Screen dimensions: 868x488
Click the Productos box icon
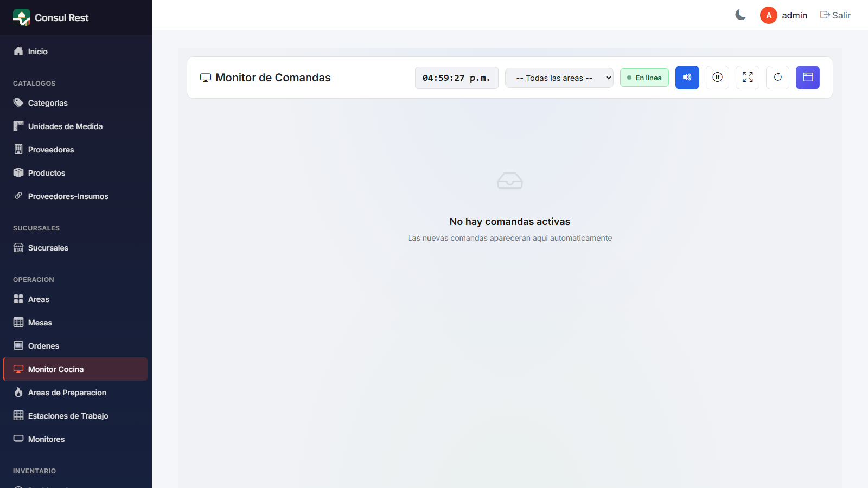point(18,172)
